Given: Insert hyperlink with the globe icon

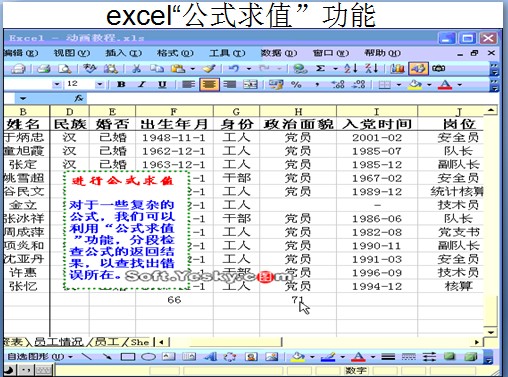Looking at the screenshot, I should coord(300,69).
